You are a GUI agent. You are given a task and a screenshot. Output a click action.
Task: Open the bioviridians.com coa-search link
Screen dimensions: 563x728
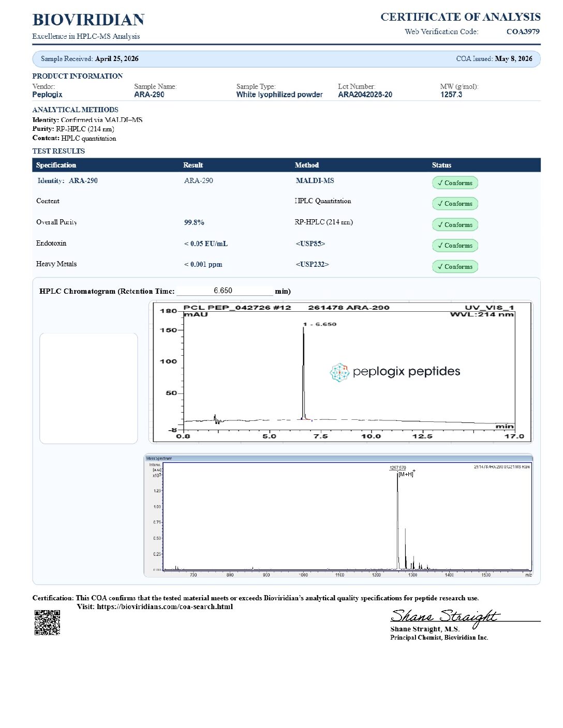tap(165, 607)
